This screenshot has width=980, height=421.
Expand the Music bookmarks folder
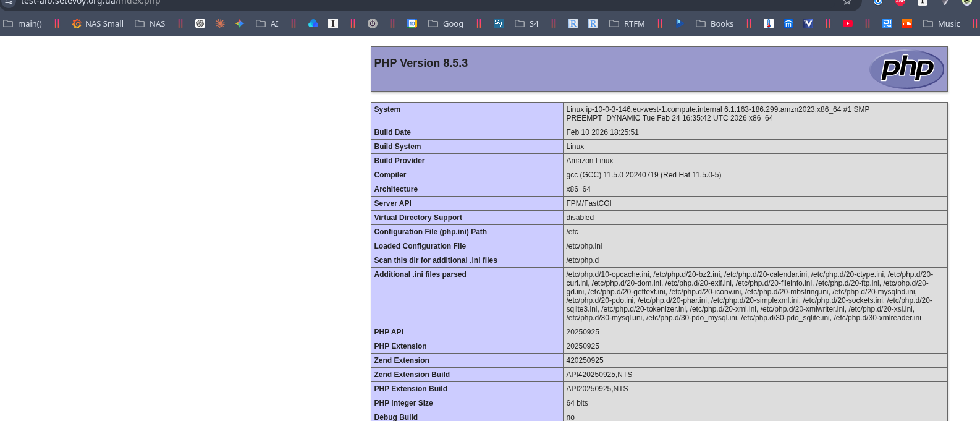(x=942, y=23)
